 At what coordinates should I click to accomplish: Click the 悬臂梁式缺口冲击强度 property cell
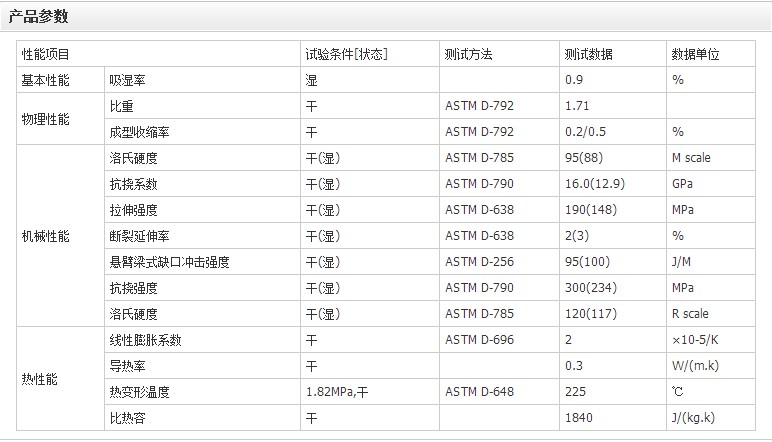[x=169, y=262]
